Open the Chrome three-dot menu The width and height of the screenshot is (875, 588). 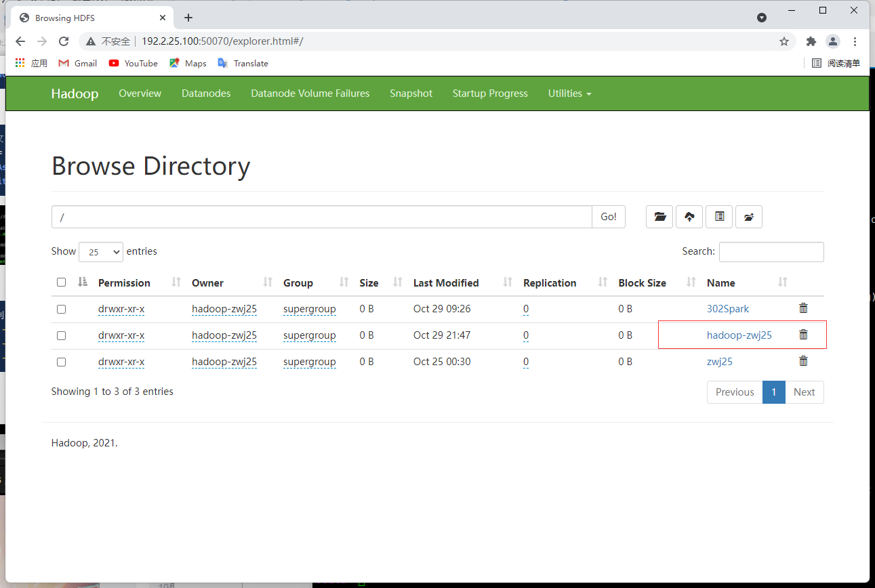[855, 41]
